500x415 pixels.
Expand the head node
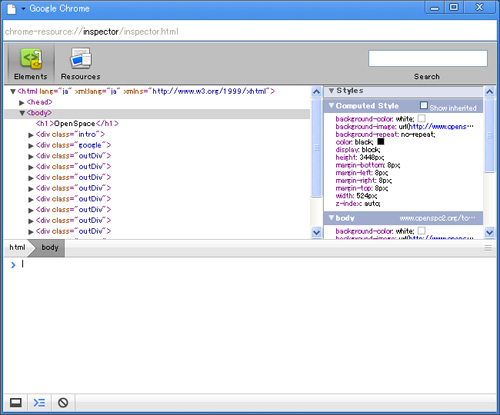[x=22, y=102]
